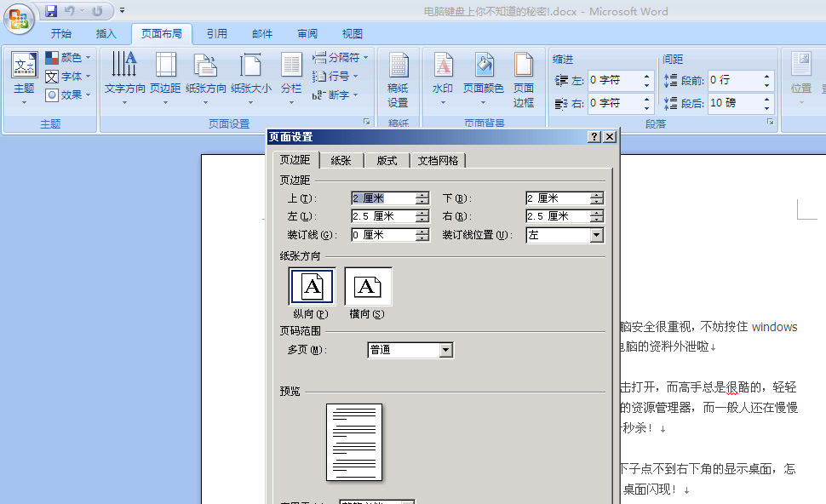Open 页面颜色 page color menu
The height and width of the screenshot is (504, 826).
click(483, 77)
